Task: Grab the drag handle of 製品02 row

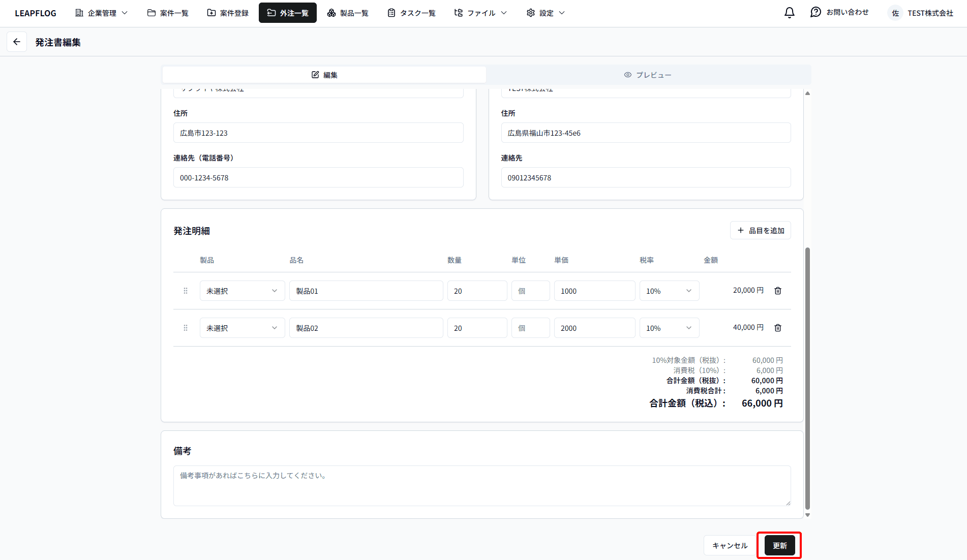Action: (x=186, y=328)
